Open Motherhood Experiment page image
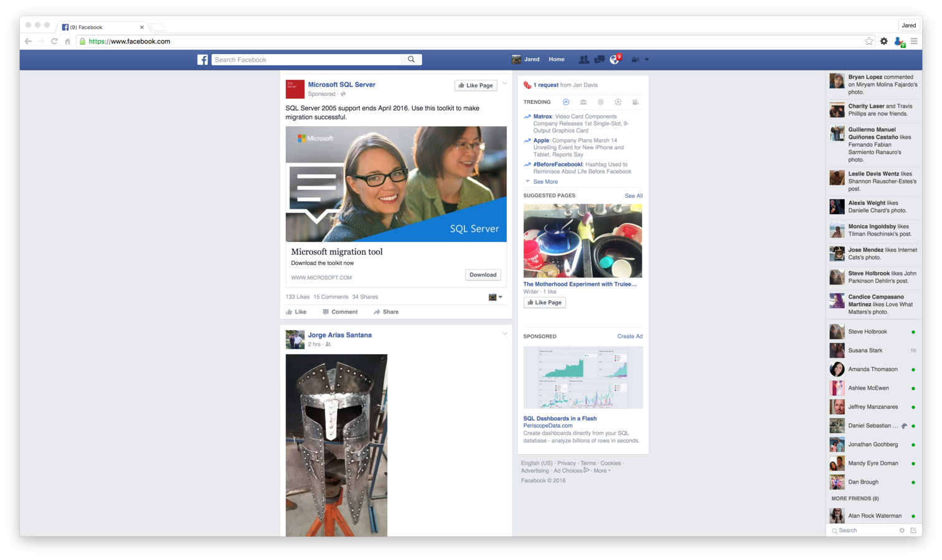942x560 pixels. coord(583,241)
